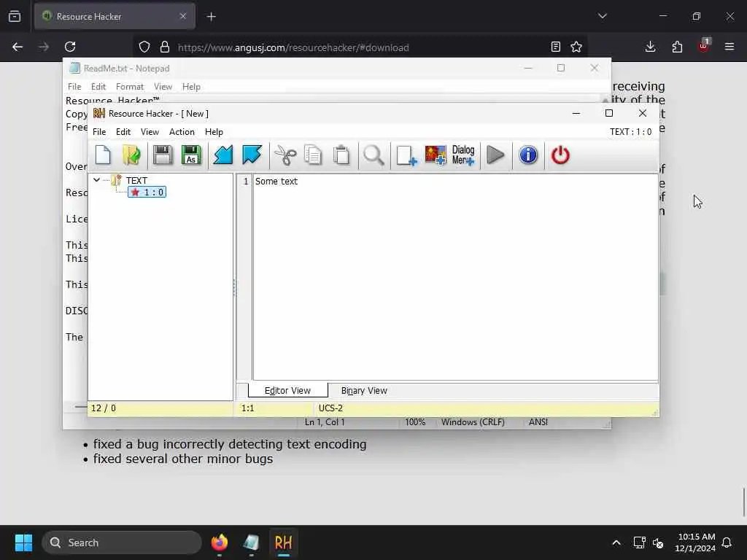Select the TEXT folder in tree

pyautogui.click(x=136, y=181)
